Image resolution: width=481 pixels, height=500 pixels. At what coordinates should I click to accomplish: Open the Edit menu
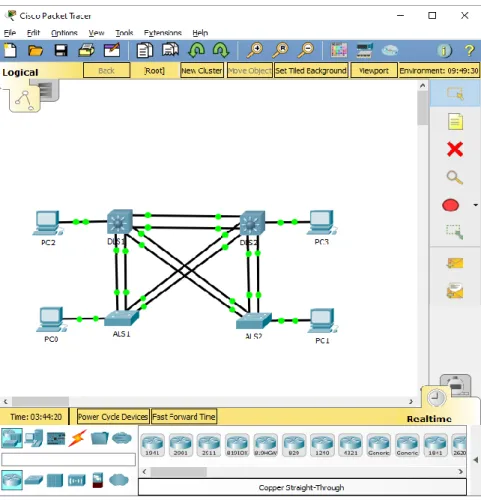33,33
